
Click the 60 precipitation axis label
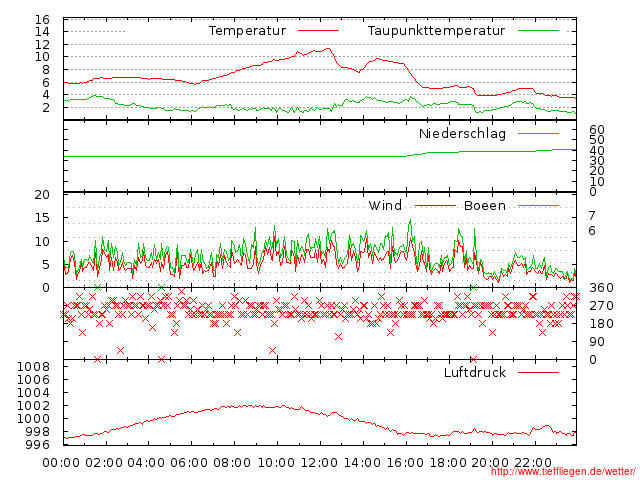(597, 130)
